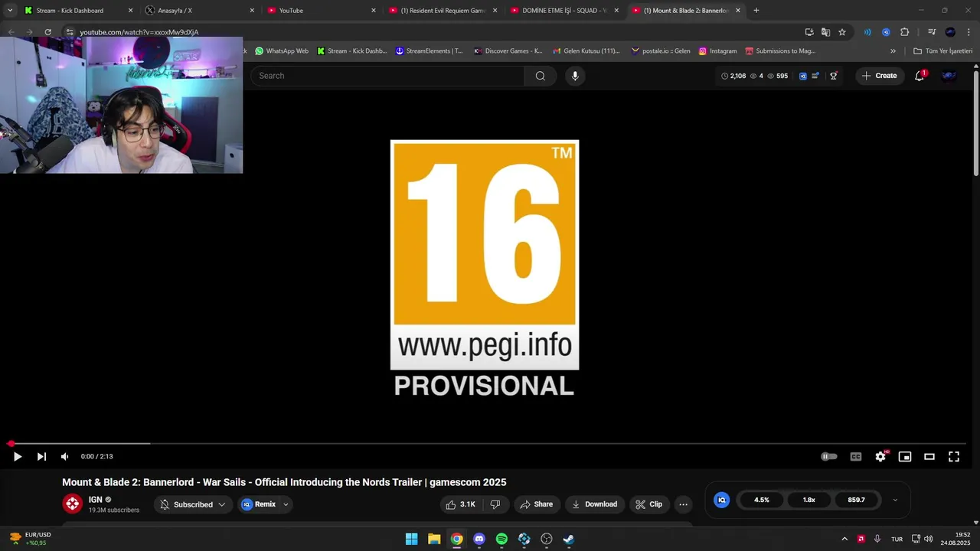Click the install app icon in address bar
This screenshot has height=551, width=980.
[x=809, y=32]
